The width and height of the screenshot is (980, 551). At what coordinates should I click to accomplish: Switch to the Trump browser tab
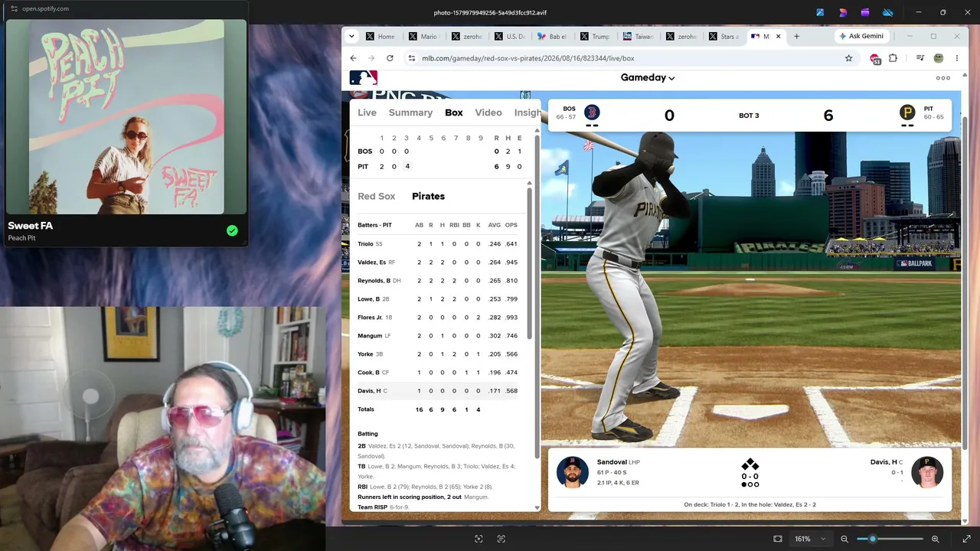tap(595, 36)
